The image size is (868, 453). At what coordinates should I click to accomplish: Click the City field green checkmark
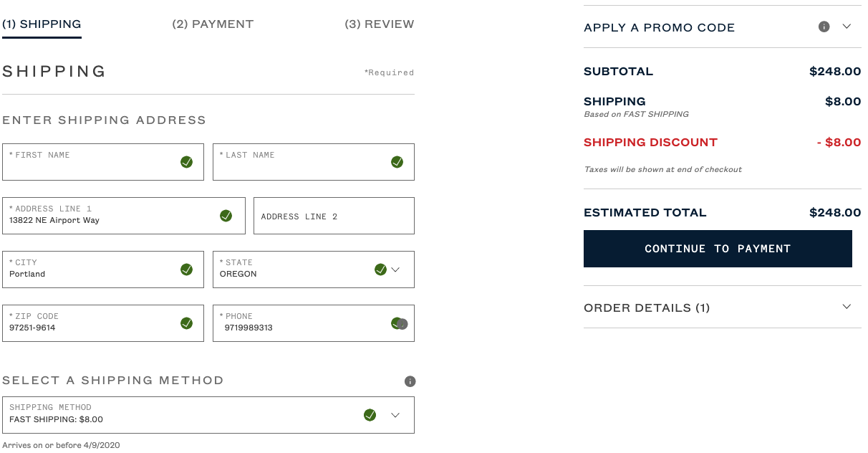[x=186, y=270]
